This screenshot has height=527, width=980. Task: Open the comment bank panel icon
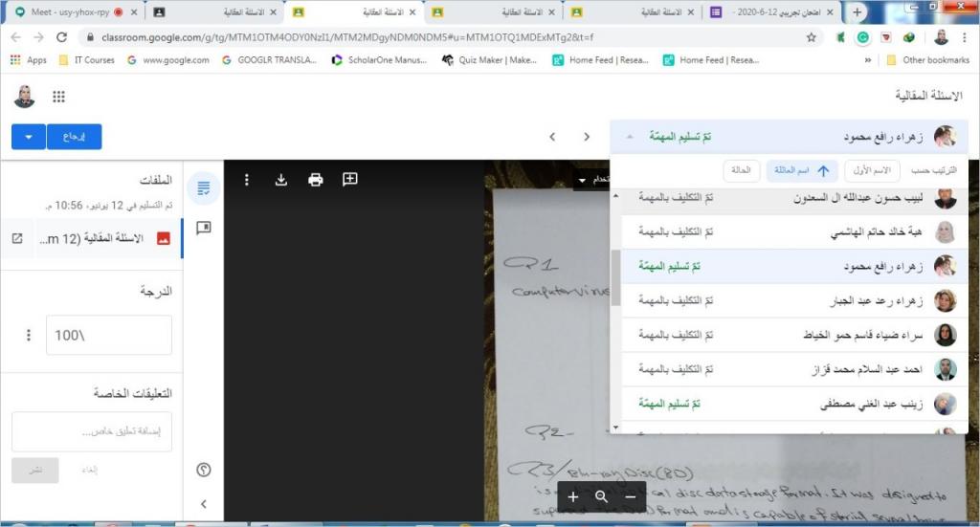(203, 228)
